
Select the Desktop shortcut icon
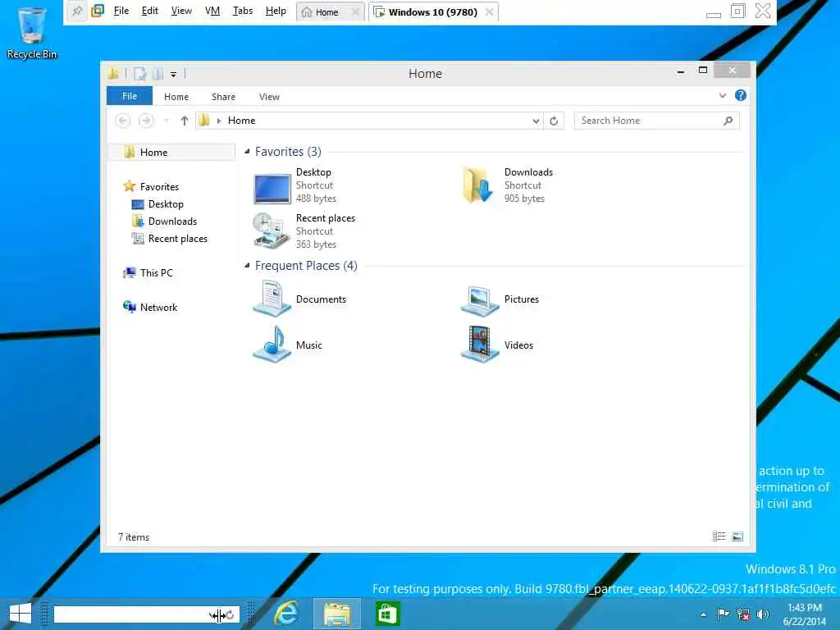click(272, 188)
